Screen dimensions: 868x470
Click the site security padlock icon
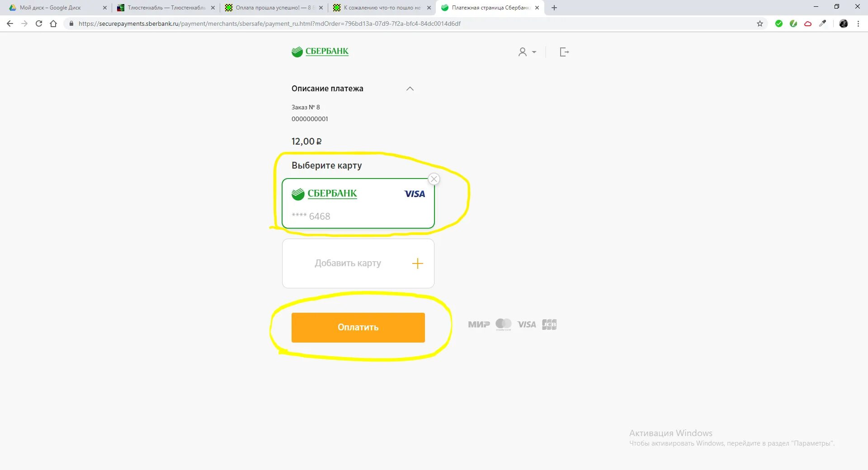pos(71,23)
